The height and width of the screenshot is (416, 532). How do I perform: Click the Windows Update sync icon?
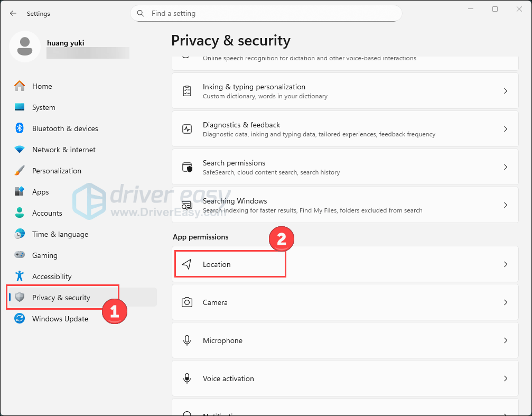pyautogui.click(x=20, y=319)
